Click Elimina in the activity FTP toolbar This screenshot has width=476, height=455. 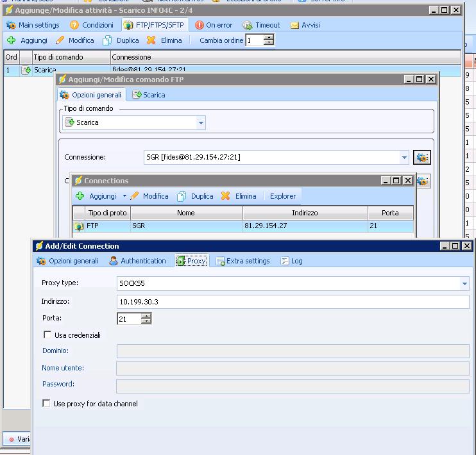pyautogui.click(x=164, y=40)
